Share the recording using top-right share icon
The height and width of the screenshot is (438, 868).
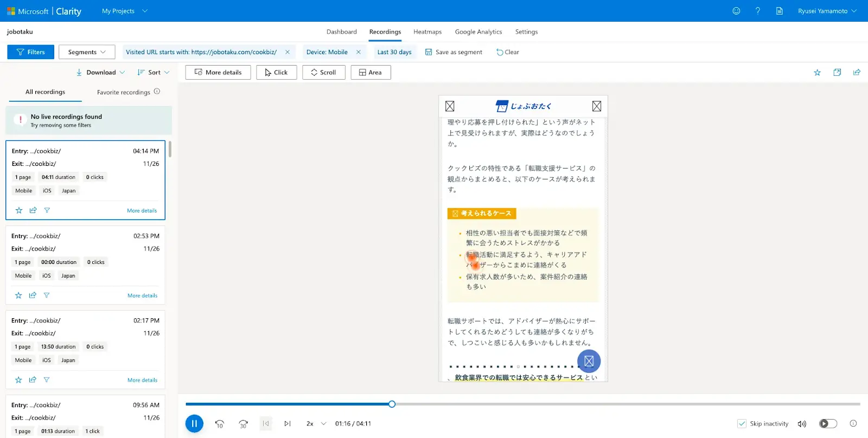[857, 73]
